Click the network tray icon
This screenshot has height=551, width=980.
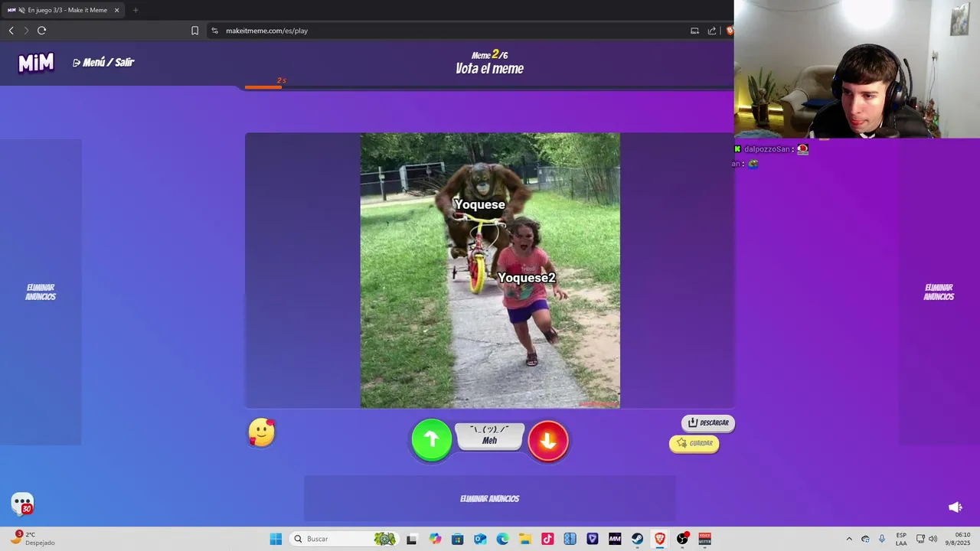920,539
